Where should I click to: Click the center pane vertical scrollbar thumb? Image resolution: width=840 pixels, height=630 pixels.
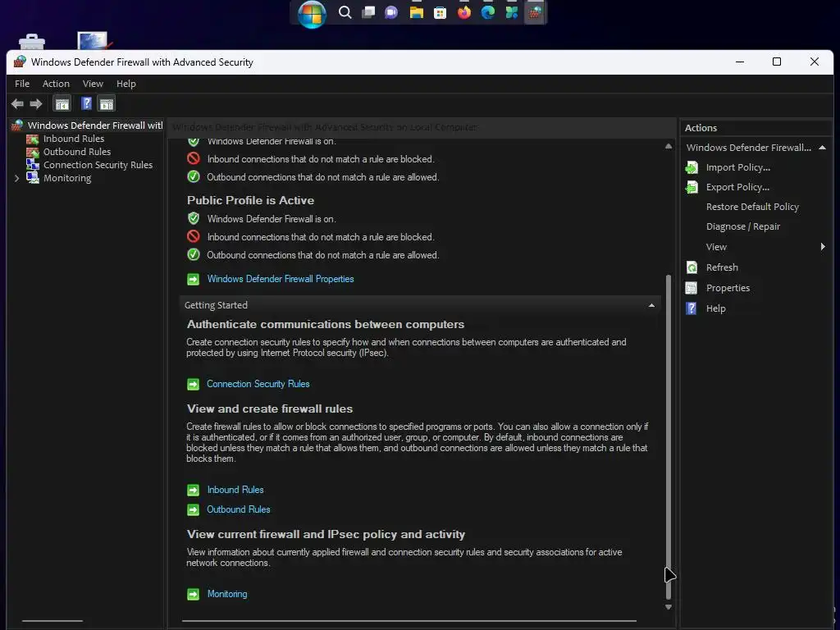[668, 437]
